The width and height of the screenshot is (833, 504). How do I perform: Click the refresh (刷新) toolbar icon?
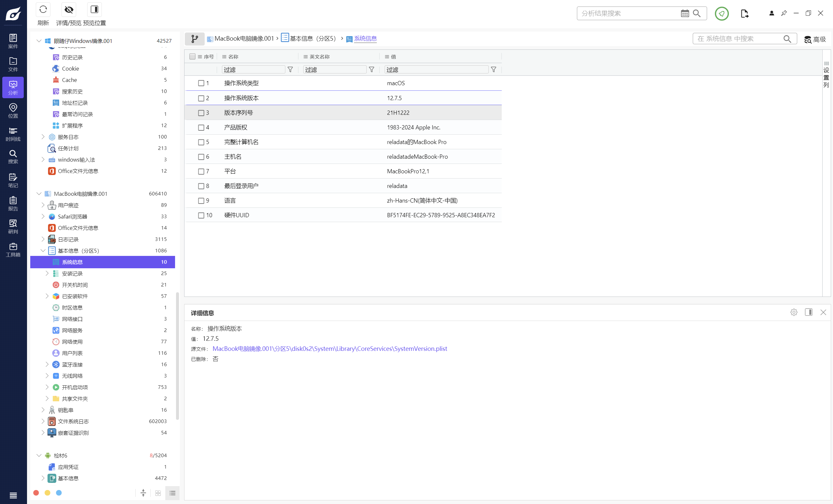[x=43, y=9]
